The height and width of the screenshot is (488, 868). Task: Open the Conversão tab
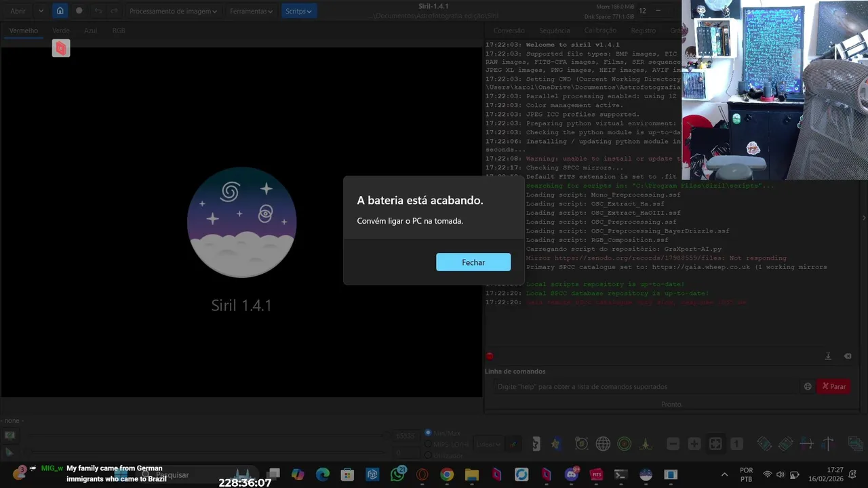tap(509, 30)
